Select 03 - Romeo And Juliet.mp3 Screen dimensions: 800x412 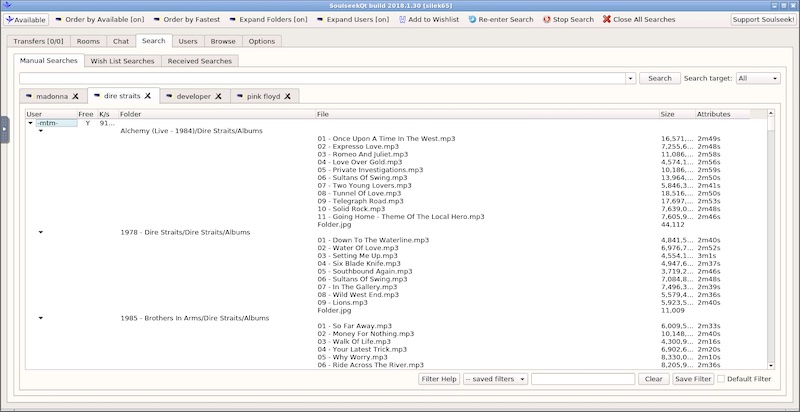(x=362, y=154)
